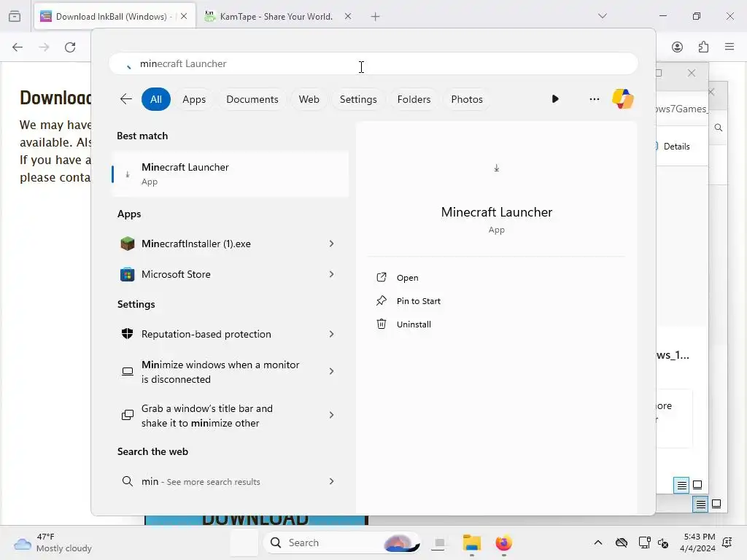Click the windows icon beside title bar shake setting
Viewport: 747px width, 560px height.
tap(127, 415)
